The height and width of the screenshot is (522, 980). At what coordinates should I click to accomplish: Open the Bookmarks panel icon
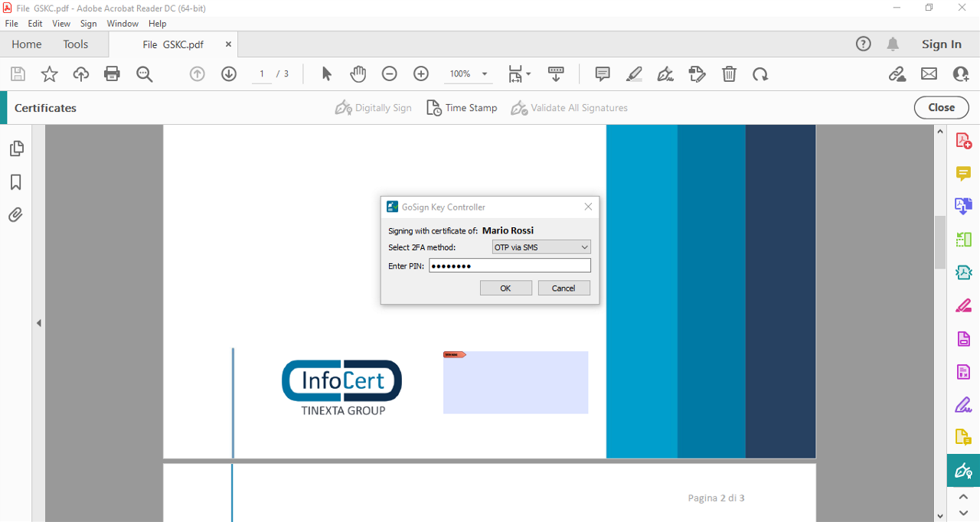pyautogui.click(x=15, y=182)
